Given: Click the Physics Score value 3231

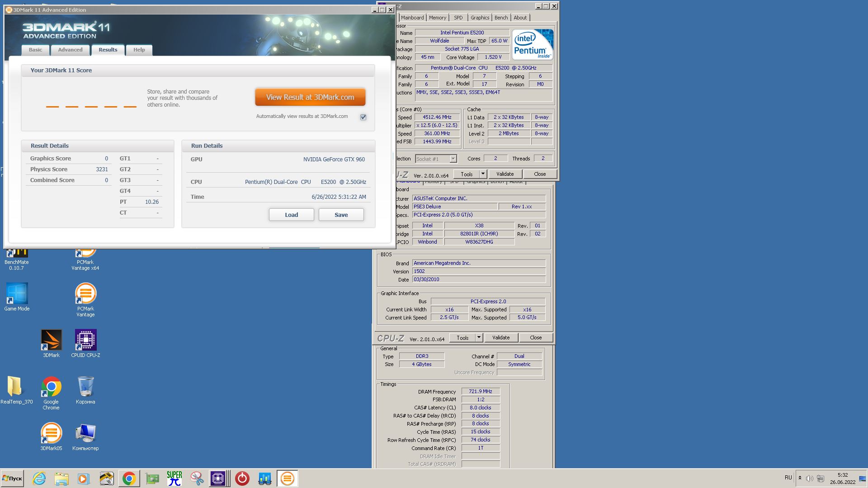Looking at the screenshot, I should (x=102, y=169).
